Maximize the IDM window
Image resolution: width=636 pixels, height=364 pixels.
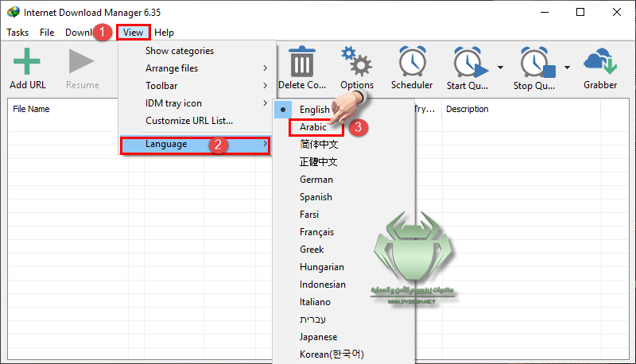[580, 12]
